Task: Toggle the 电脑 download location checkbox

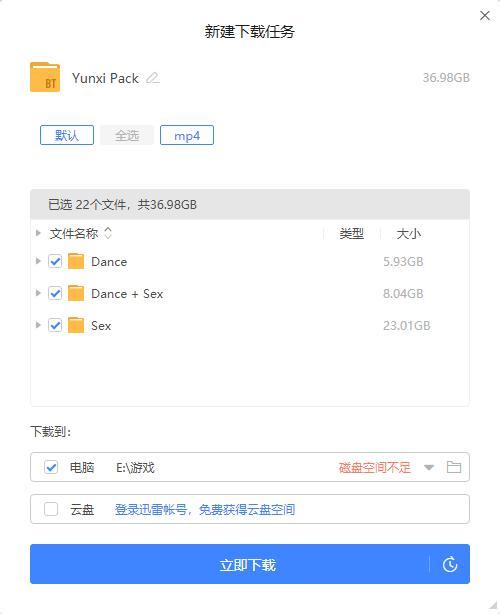Action: 51,467
